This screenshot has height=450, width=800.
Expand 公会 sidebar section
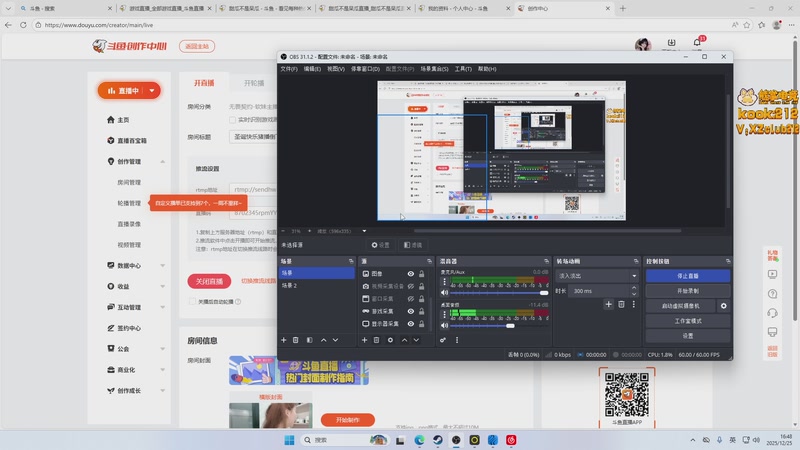(162, 349)
